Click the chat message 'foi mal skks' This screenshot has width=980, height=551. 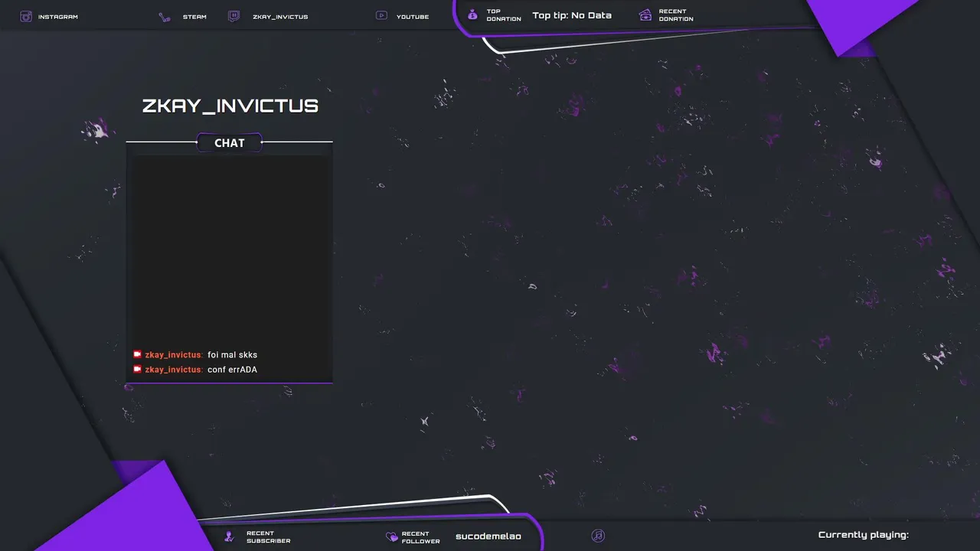click(x=233, y=355)
